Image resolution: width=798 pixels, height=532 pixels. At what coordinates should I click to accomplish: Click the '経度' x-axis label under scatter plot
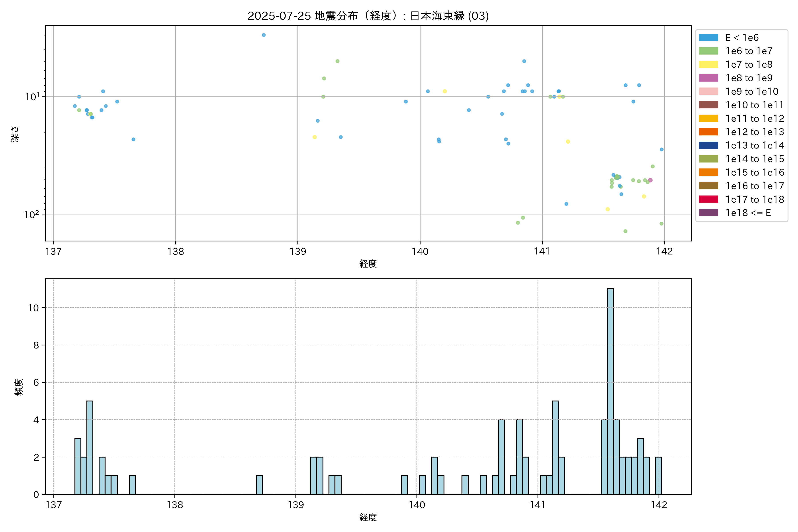pos(368,264)
